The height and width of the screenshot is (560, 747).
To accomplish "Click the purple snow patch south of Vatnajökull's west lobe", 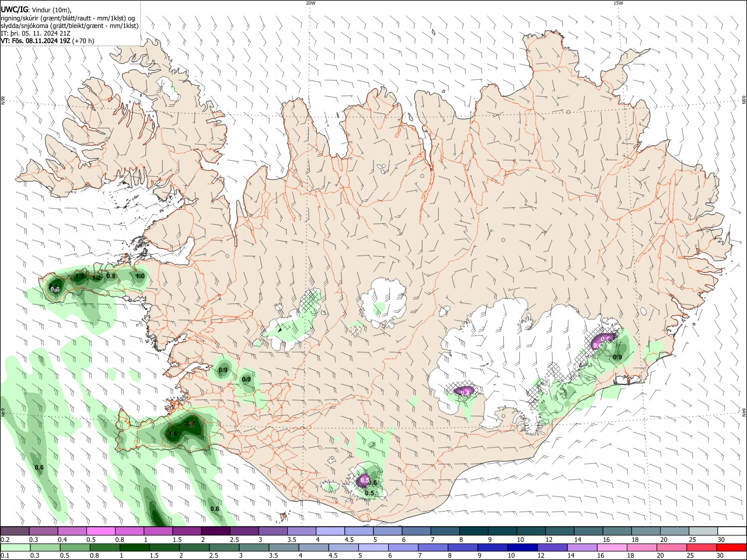I will click(465, 391).
